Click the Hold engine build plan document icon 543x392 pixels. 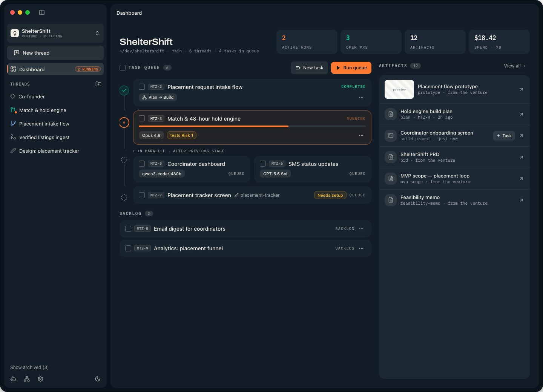coord(391,114)
